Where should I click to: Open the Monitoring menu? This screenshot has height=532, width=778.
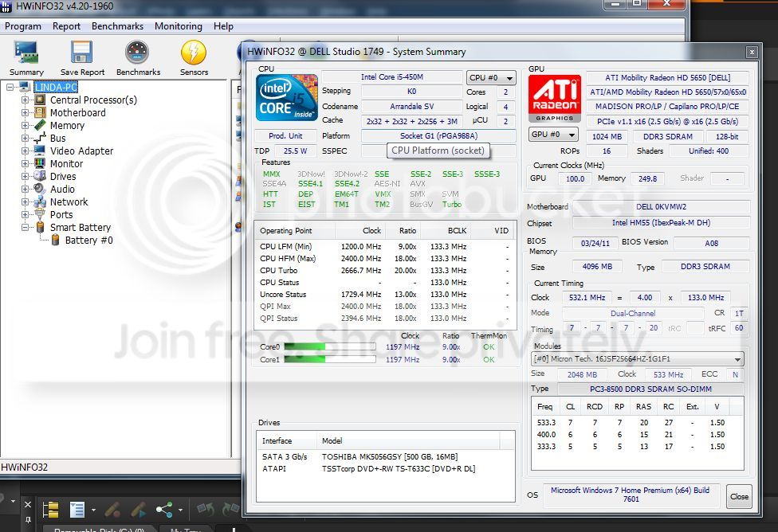pyautogui.click(x=178, y=25)
